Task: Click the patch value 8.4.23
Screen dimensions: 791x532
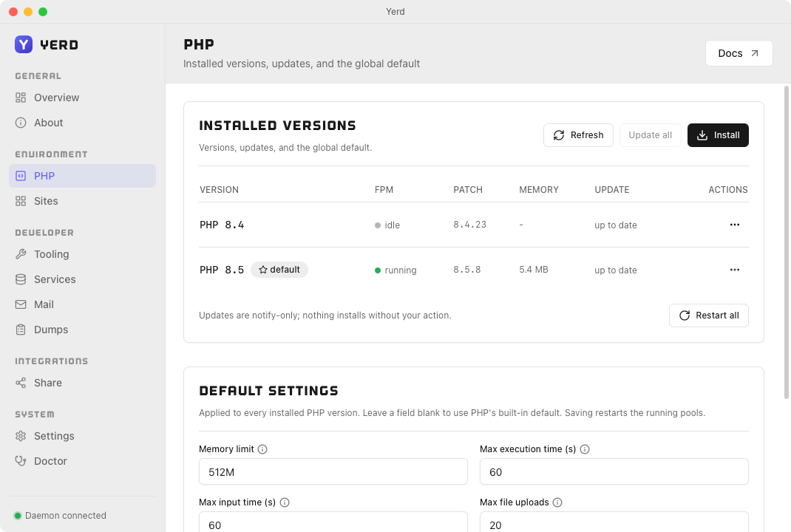Action: (469, 225)
